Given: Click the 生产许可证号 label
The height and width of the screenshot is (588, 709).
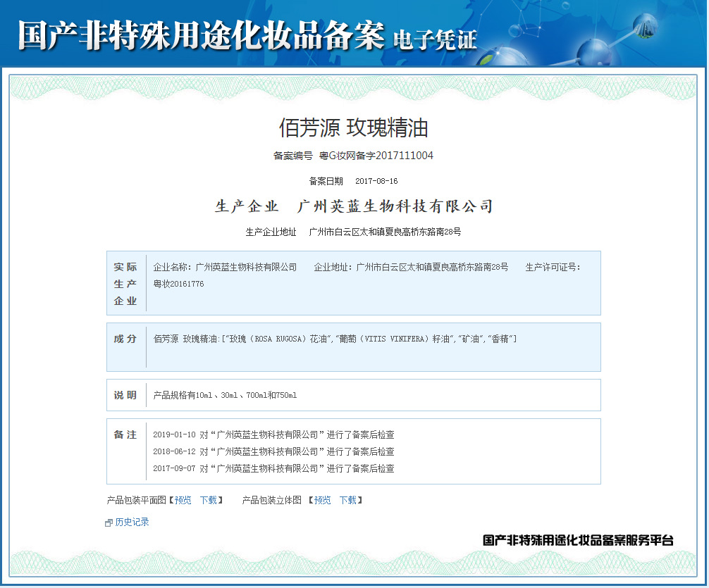Looking at the screenshot, I should pyautogui.click(x=553, y=267).
